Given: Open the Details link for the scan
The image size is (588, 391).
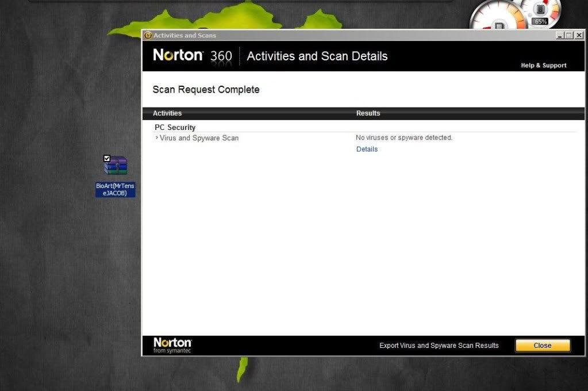Looking at the screenshot, I should 367,149.
